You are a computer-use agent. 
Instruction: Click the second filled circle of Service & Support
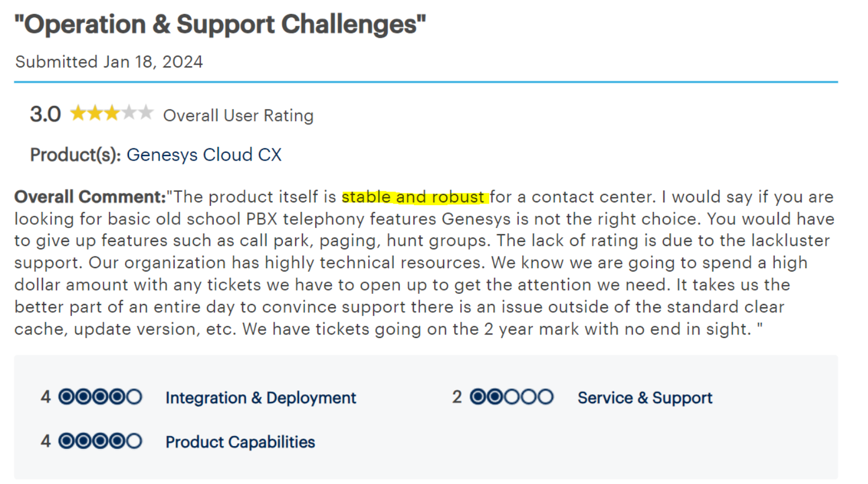tap(495, 397)
